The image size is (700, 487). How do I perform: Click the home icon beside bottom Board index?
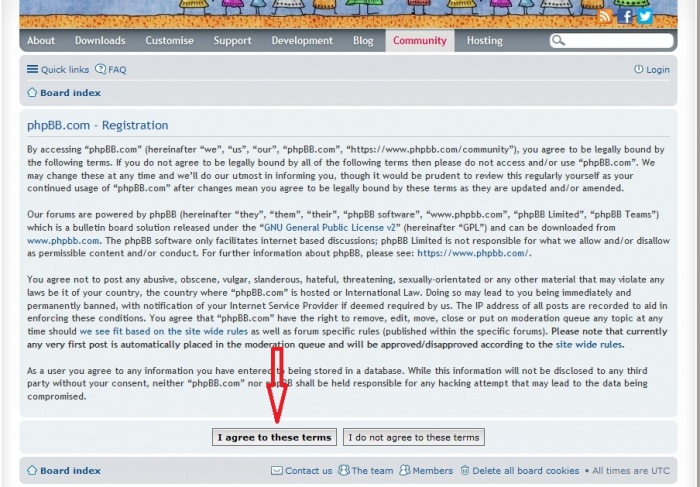(32, 470)
